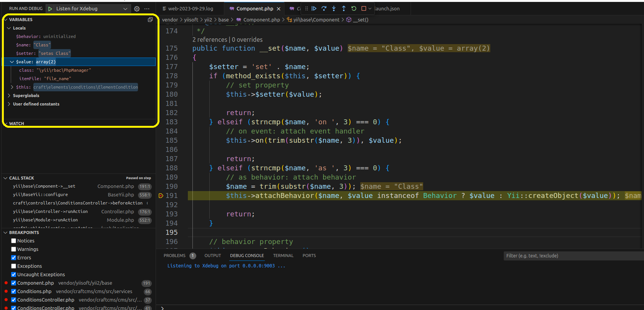Open the PORTS panel tab
This screenshot has width=644, height=310.
[309, 256]
